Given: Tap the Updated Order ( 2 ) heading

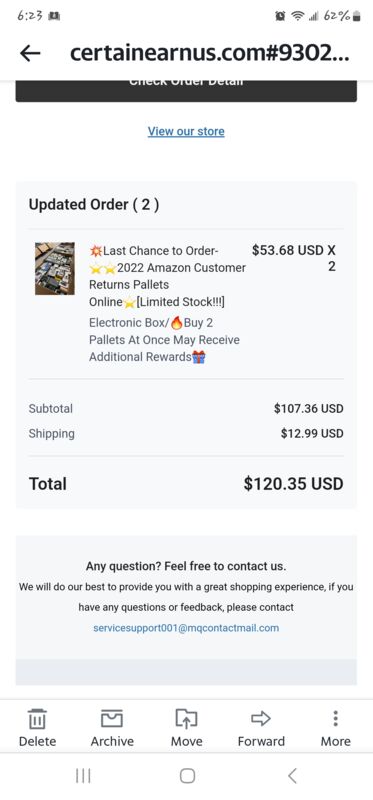Looking at the screenshot, I should [x=94, y=205].
